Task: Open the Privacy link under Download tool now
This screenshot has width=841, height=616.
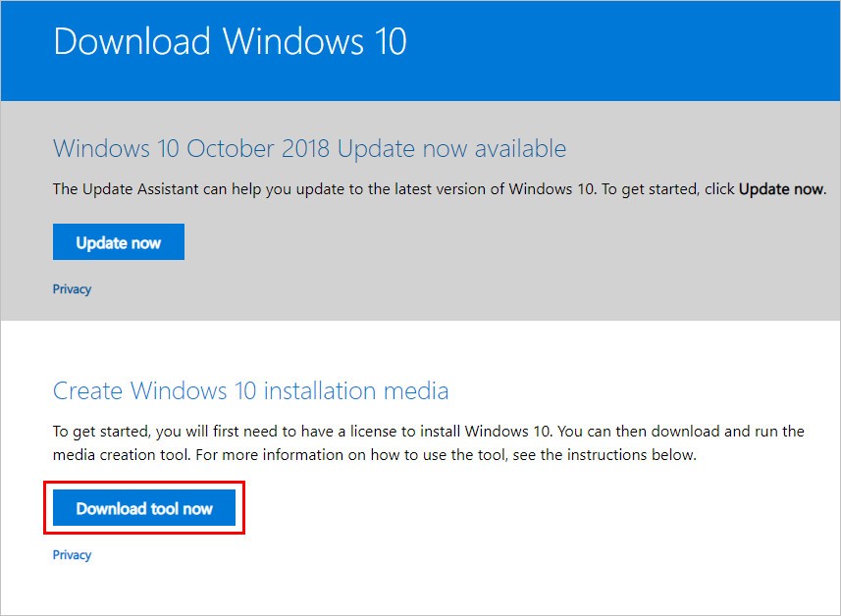Action: 72,555
